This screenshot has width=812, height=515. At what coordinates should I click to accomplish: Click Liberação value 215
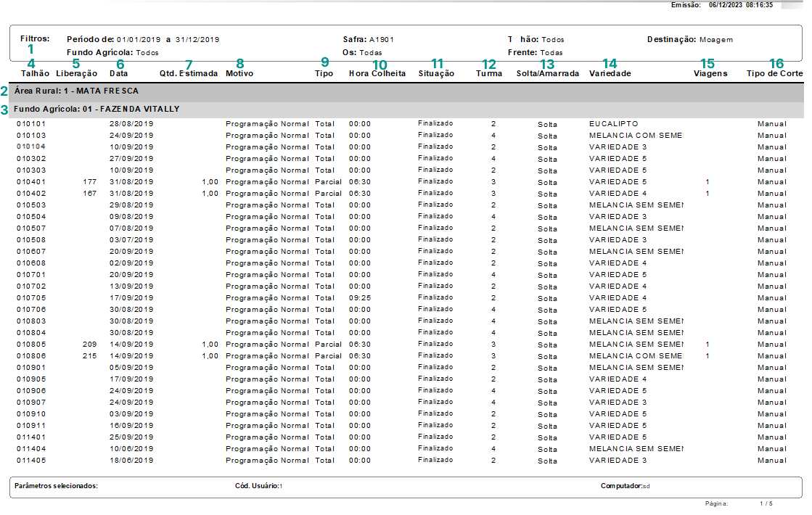[89, 356]
